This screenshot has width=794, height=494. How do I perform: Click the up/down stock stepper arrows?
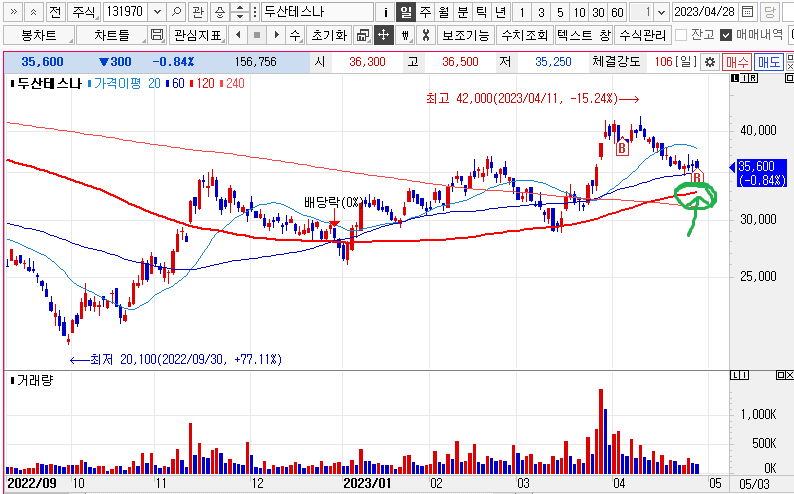tap(240, 12)
